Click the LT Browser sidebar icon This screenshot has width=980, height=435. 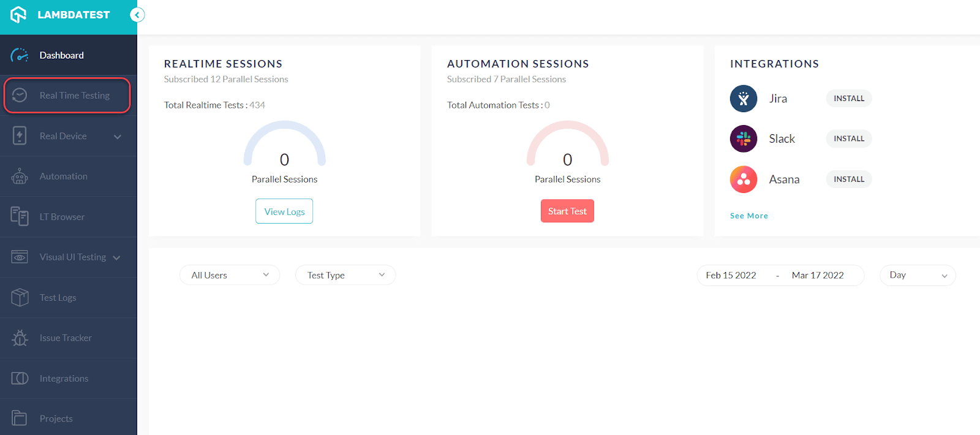20,217
